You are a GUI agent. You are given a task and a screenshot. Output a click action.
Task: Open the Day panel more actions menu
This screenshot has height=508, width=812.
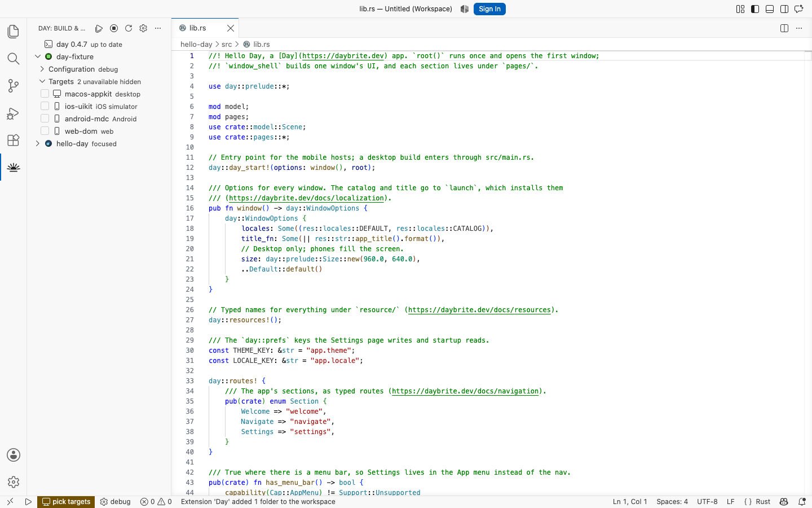[x=158, y=28]
